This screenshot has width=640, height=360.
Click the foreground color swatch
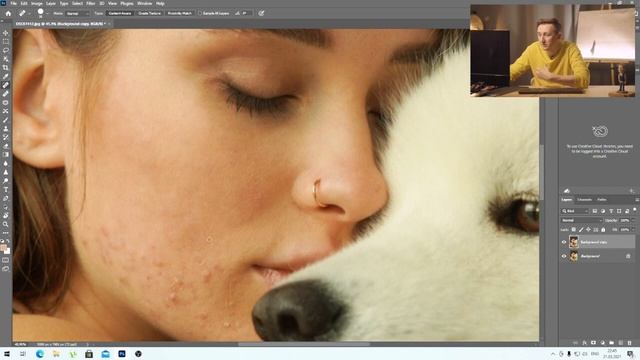point(4,248)
